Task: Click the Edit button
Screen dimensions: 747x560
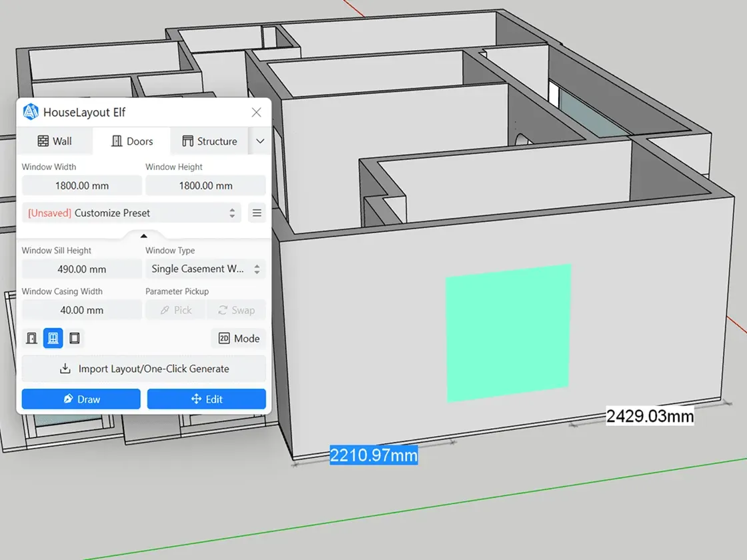Action: [x=206, y=399]
